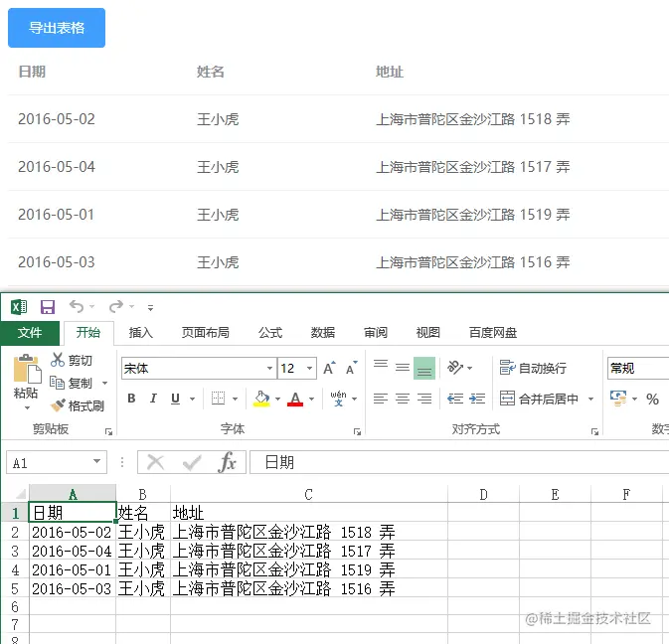Click the 导出表格 export button

(57, 28)
